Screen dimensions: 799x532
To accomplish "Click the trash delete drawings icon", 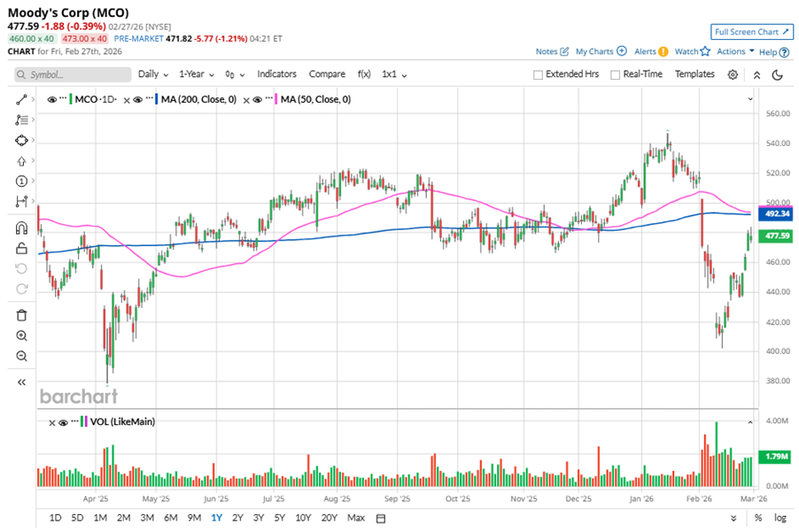I will [x=22, y=315].
